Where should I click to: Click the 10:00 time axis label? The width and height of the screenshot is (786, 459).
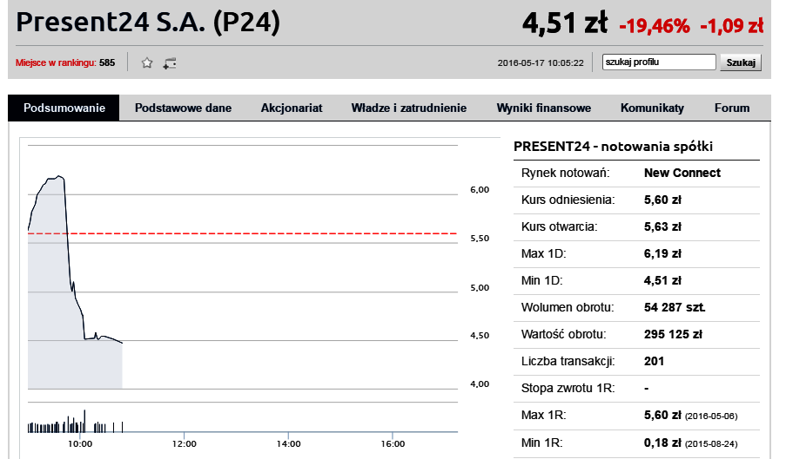coord(80,444)
